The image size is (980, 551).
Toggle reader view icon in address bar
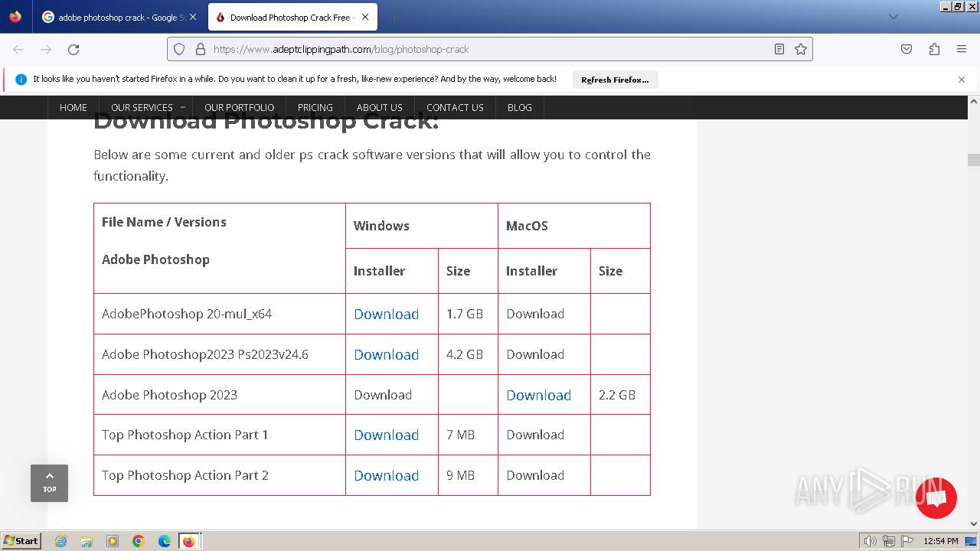click(x=779, y=49)
